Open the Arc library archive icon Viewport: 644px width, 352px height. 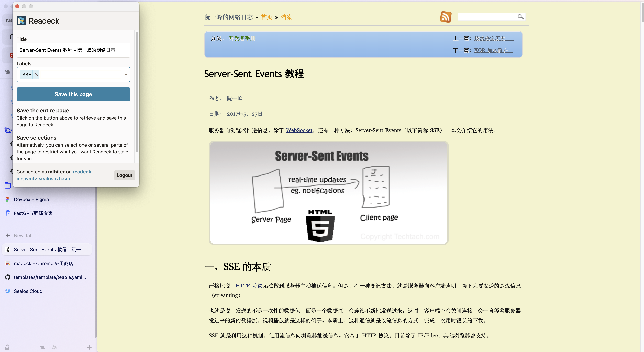tap(7, 347)
